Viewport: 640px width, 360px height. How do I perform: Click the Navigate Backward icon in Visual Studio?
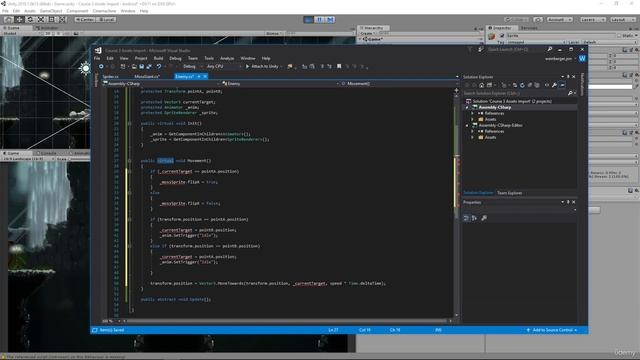101,66
